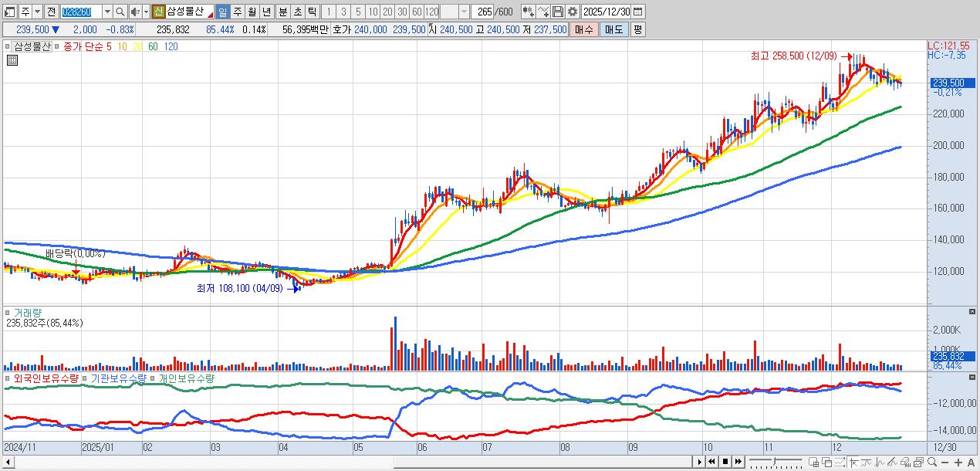This screenshot has height=471, width=980.
Task: Switch to 월 monthly period
Action: [252, 12]
